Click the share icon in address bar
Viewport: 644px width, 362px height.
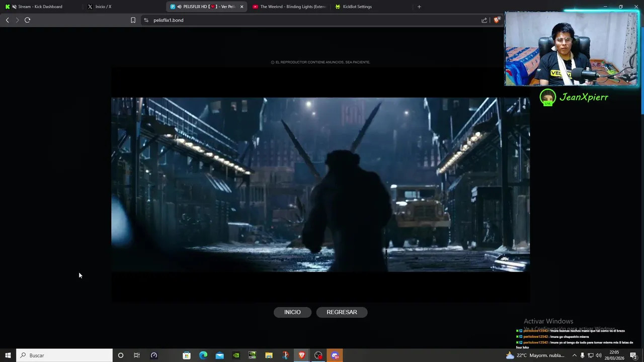(x=484, y=20)
